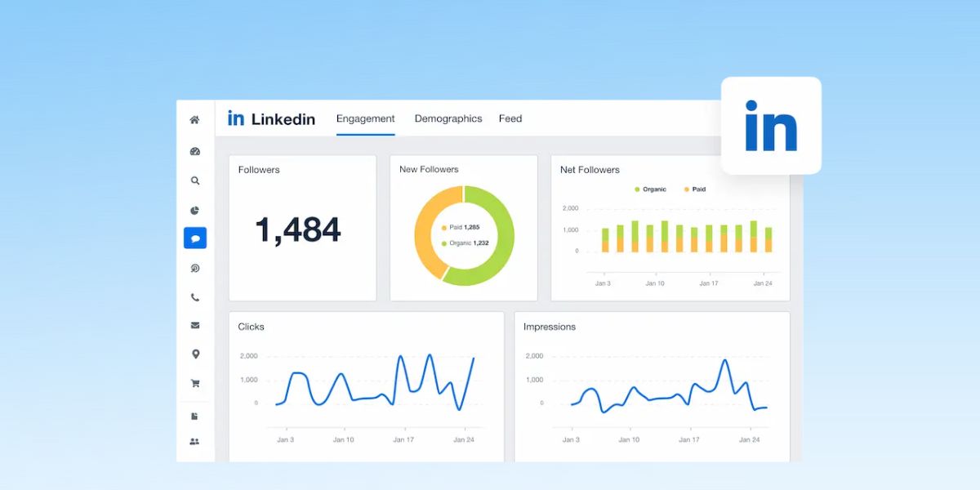Select the highlighted chat bubble icon
980x490 pixels.
(x=195, y=238)
